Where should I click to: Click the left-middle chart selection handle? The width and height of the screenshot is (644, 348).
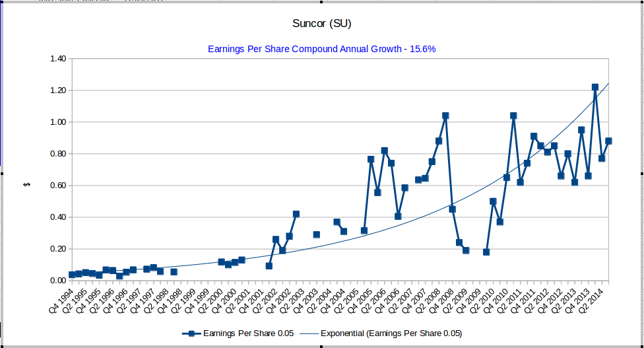coord(1,174)
